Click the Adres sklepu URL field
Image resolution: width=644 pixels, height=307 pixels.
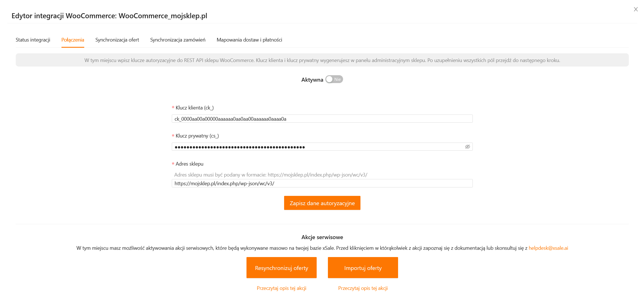point(322,183)
